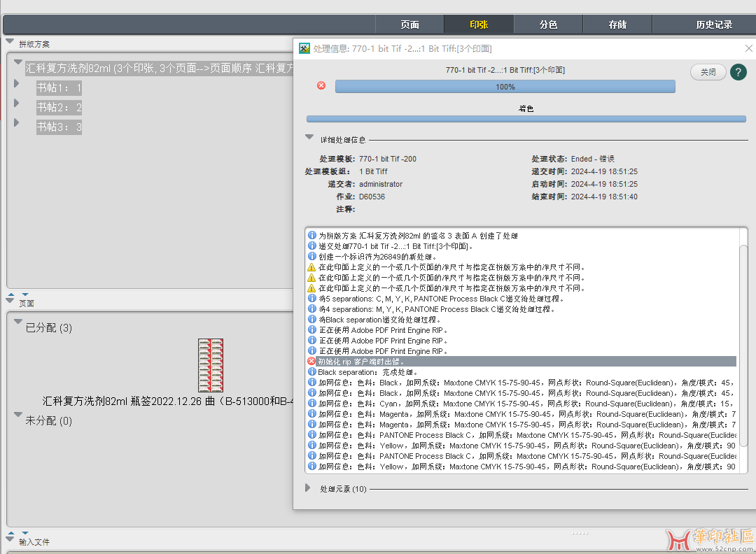This screenshot has height=554, width=756.
Task: Click the 100% progress bar
Action: [505, 87]
